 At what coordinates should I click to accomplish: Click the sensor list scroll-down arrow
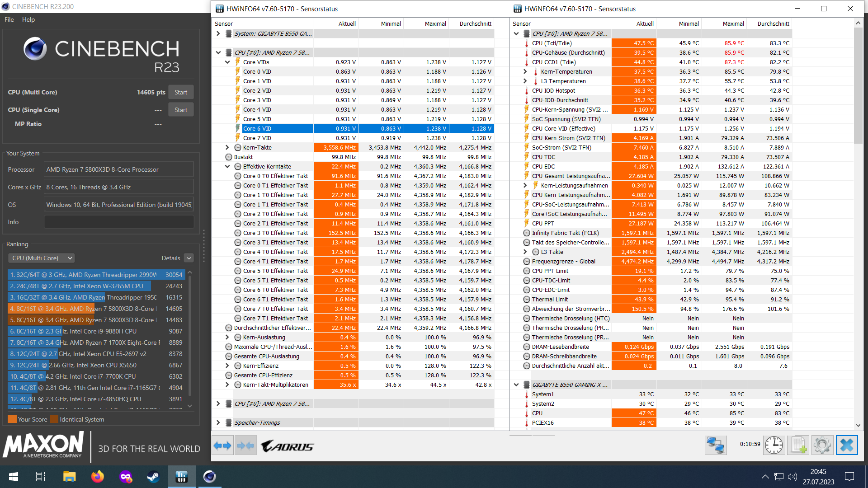tap(858, 425)
